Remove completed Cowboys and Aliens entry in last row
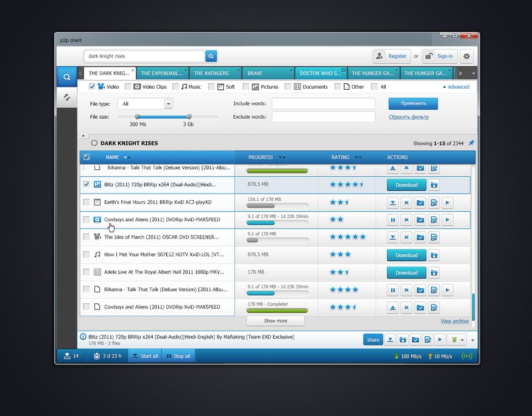The width and height of the screenshot is (532, 416). (406, 308)
